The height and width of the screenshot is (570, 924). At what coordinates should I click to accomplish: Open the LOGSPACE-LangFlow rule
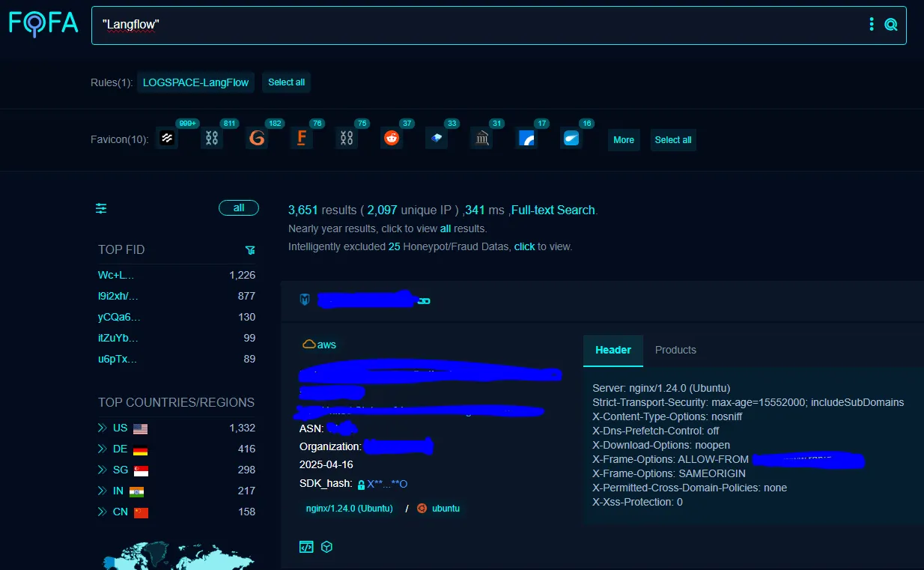195,82
